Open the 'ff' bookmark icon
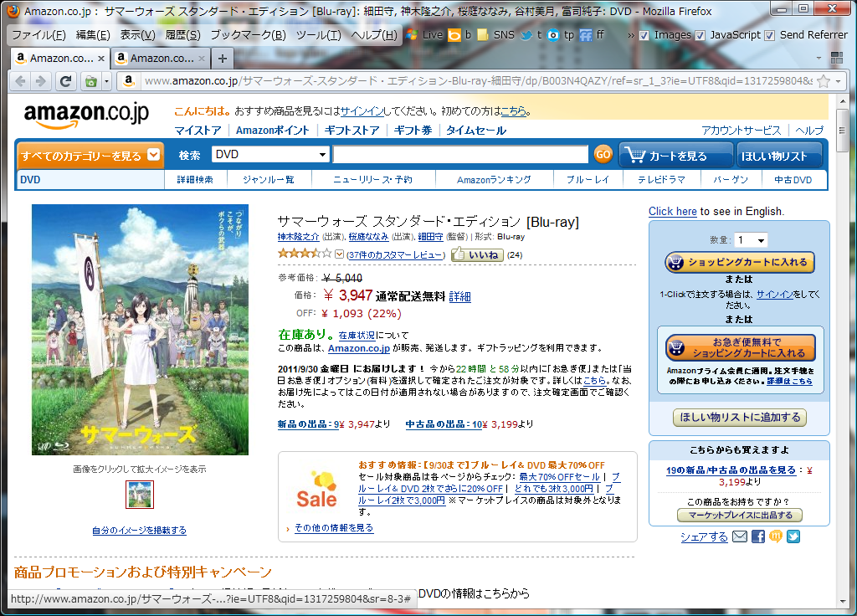 pyautogui.click(x=592, y=35)
